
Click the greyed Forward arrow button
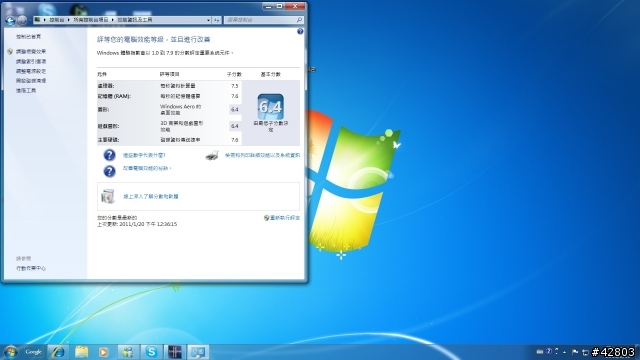point(22,20)
